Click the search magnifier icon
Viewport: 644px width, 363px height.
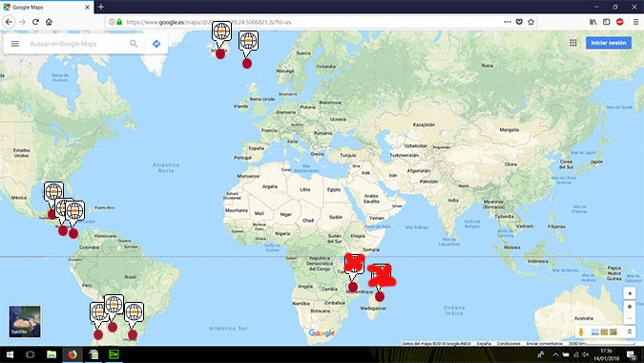click(134, 43)
